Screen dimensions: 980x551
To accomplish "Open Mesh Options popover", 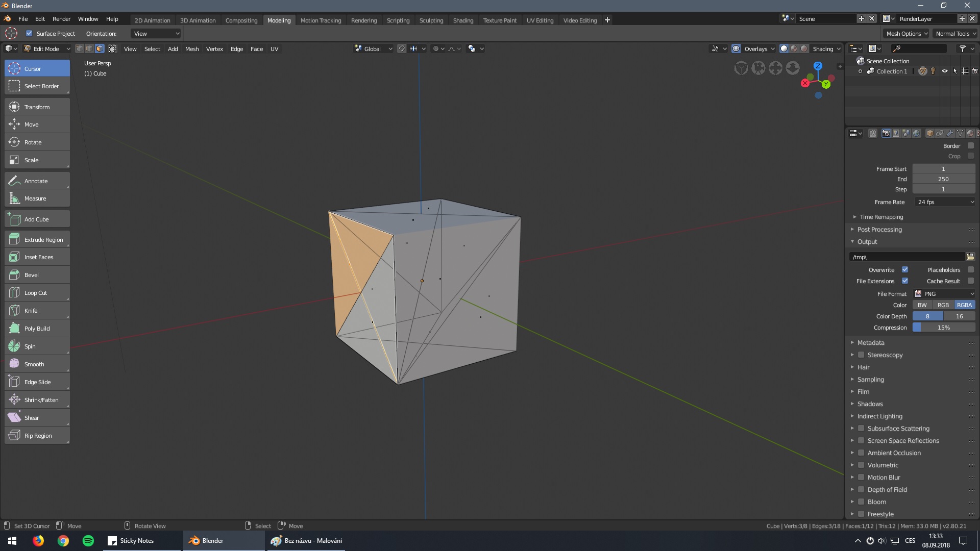I will (906, 34).
